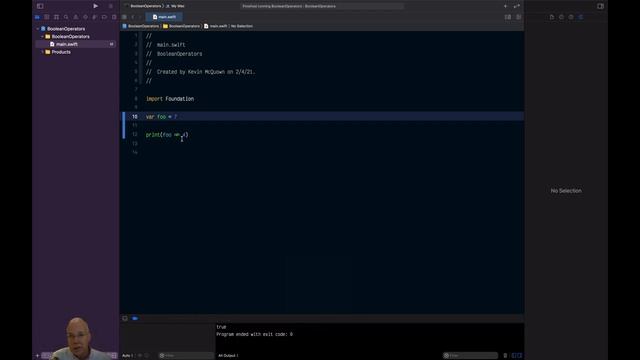Toggle the inspector panel visibility
Screen dimensions: 640x360
click(x=600, y=6)
